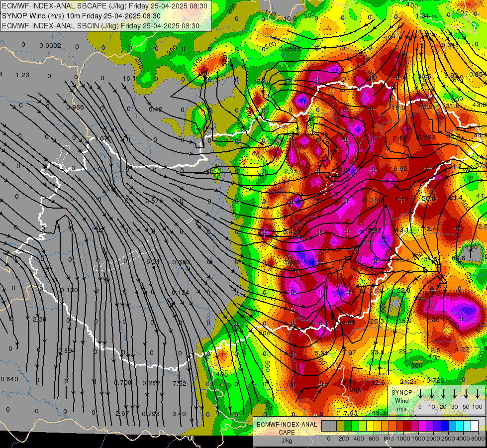Click the station value 29.7
Image resolution: width=487 pixels, height=448 pixels.
tap(405, 351)
